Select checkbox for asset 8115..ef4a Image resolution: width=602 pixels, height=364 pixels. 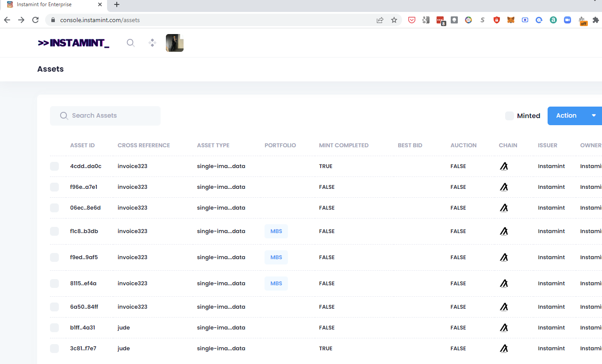tap(54, 284)
